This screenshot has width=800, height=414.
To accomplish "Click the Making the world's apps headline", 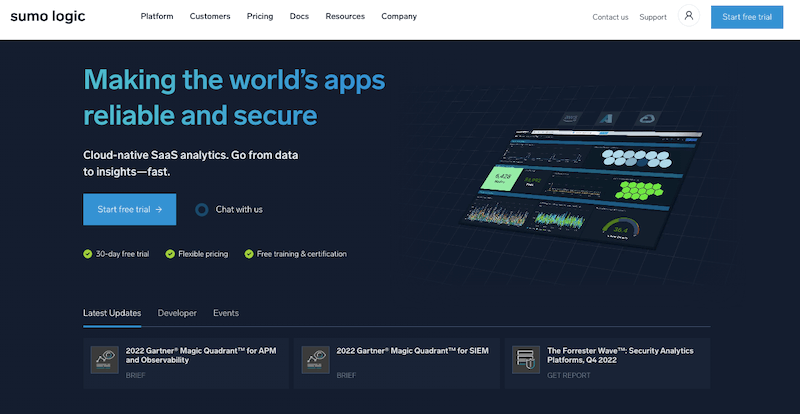I will 234,97.
